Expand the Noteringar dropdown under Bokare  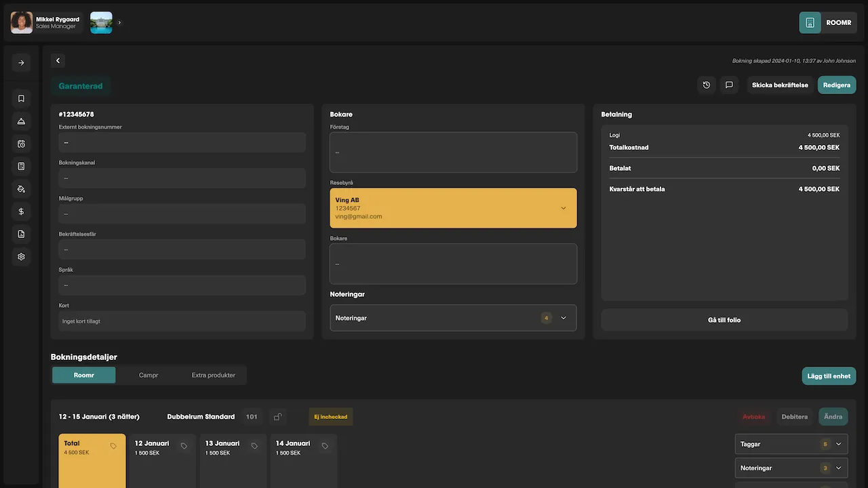563,318
